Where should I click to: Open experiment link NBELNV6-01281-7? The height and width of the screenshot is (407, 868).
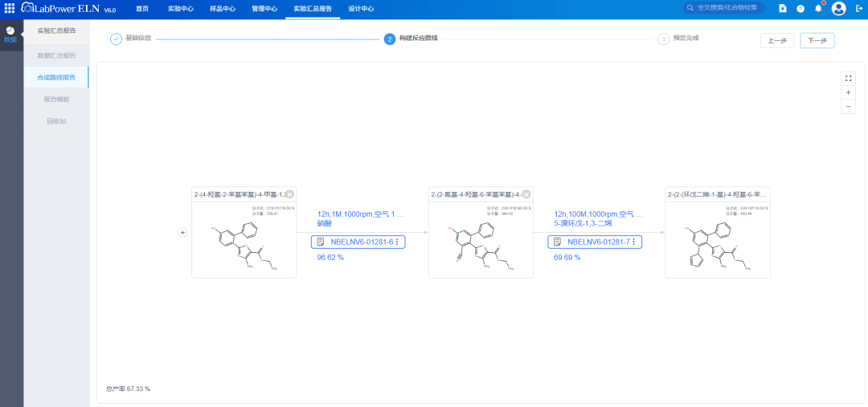(599, 242)
